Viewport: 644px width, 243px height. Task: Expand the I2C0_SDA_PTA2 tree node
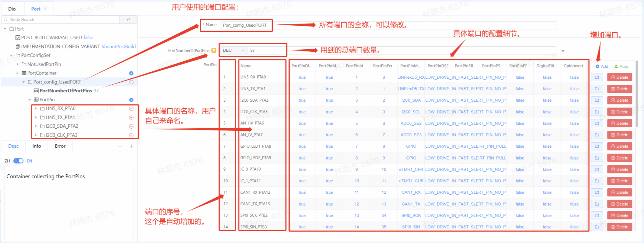pos(36,126)
